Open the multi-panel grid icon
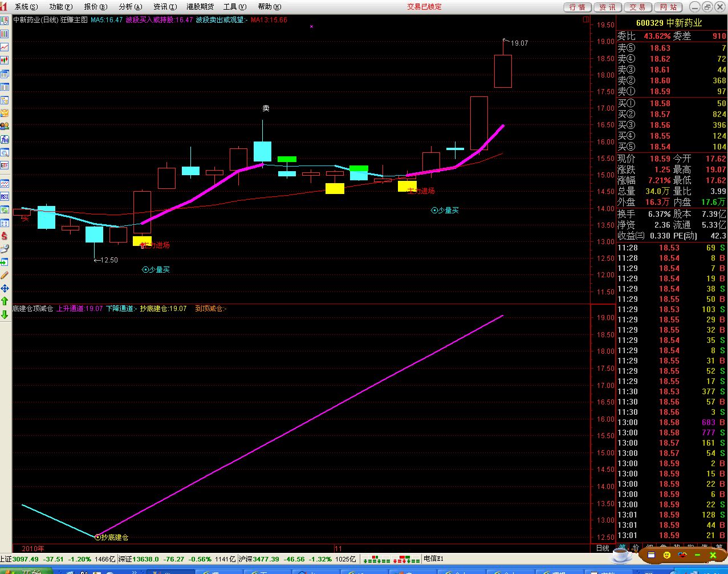The image size is (728, 574). pyautogui.click(x=5, y=223)
